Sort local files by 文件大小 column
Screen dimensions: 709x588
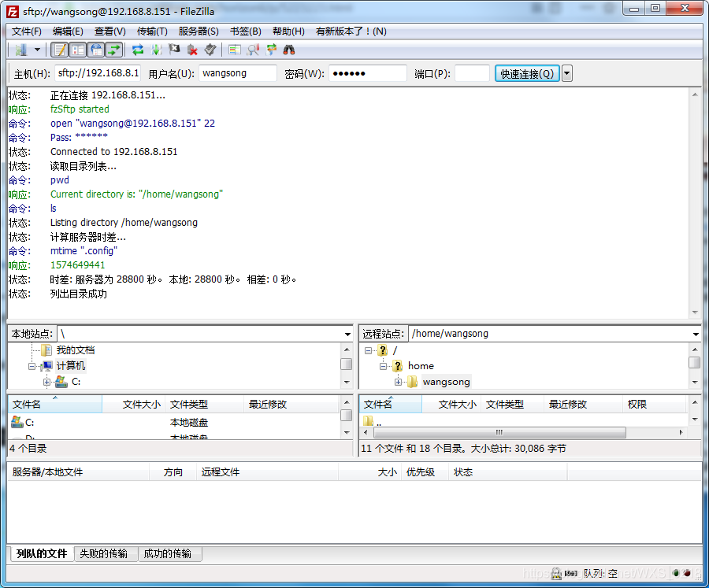pyautogui.click(x=134, y=404)
